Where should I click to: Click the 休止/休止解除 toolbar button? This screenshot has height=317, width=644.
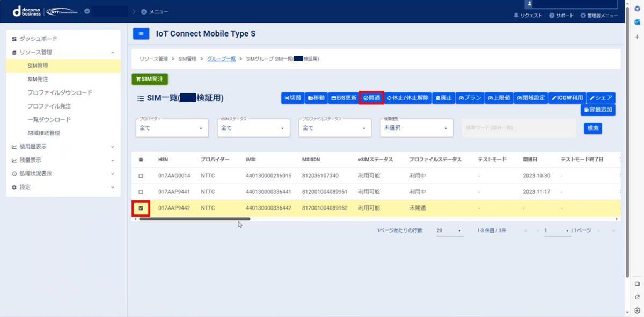click(407, 98)
